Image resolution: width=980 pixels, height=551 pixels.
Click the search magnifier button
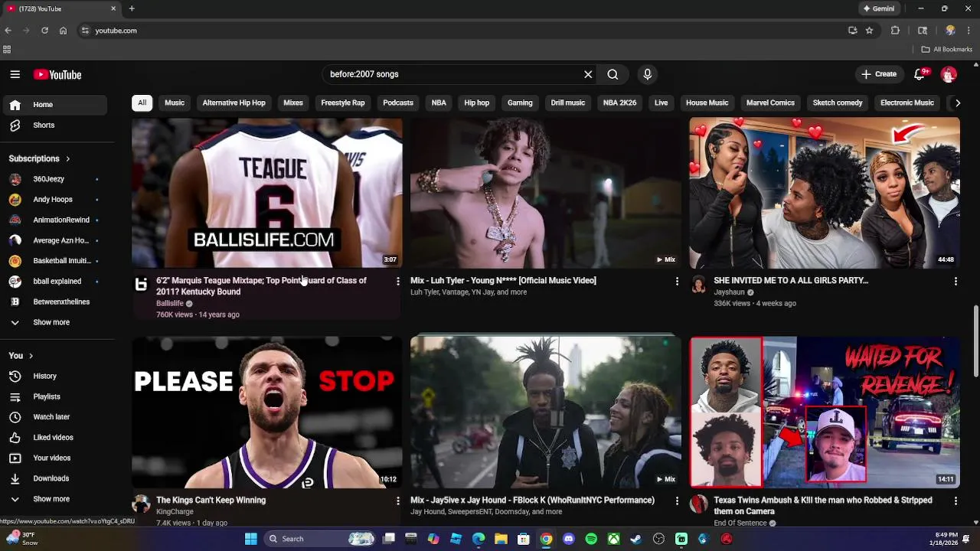click(612, 74)
